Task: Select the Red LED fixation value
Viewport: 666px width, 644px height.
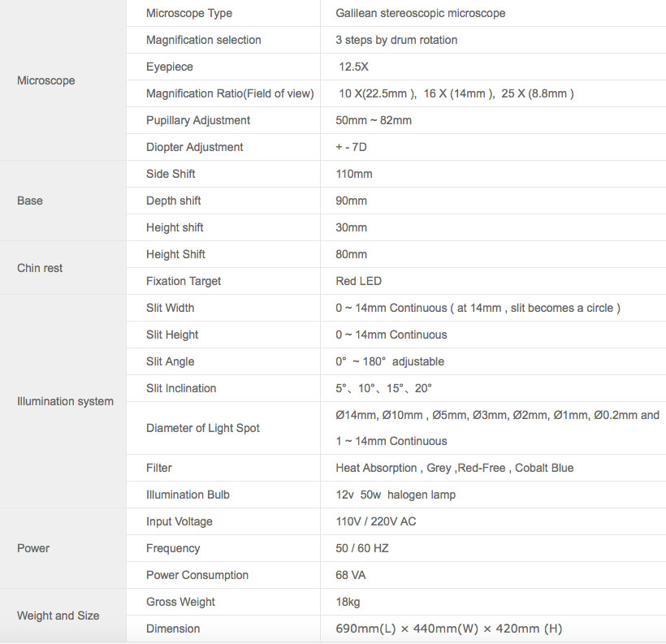Action: point(358,281)
